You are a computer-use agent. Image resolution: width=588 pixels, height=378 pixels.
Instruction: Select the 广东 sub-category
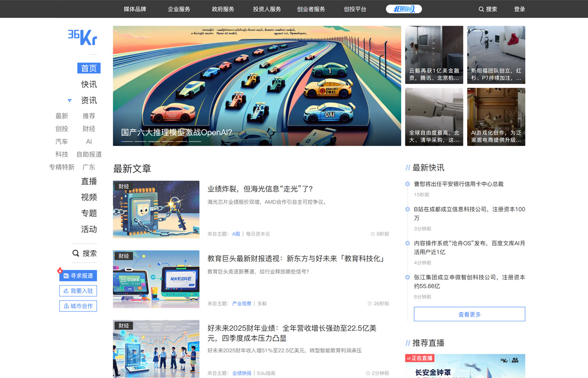pyautogui.click(x=89, y=167)
